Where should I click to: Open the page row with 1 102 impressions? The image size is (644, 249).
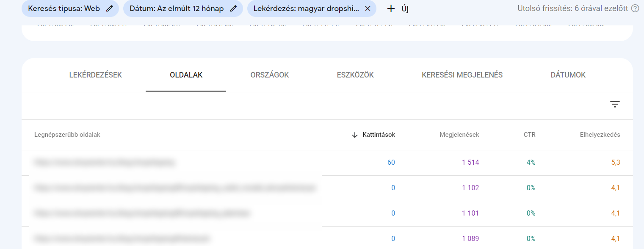click(327, 188)
